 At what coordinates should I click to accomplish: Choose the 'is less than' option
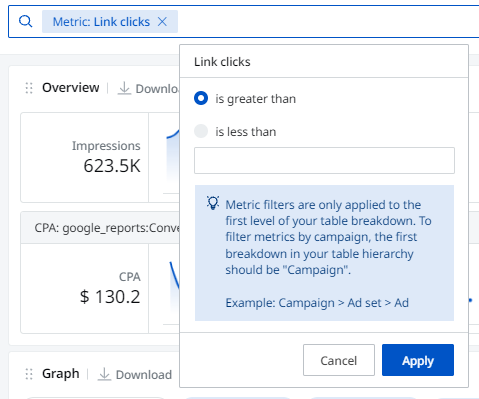[201, 131]
